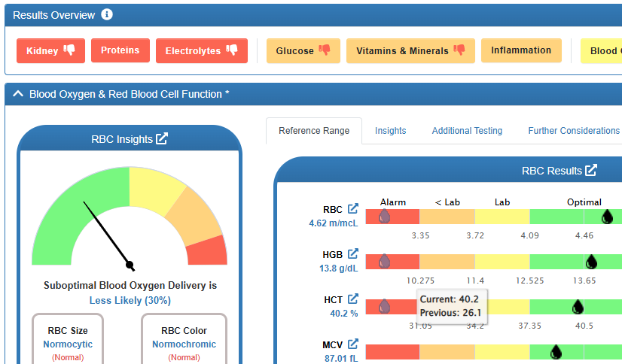Viewport: 622px width, 364px height.
Task: Open the Vitamins & Minerals category button
Action: click(410, 50)
